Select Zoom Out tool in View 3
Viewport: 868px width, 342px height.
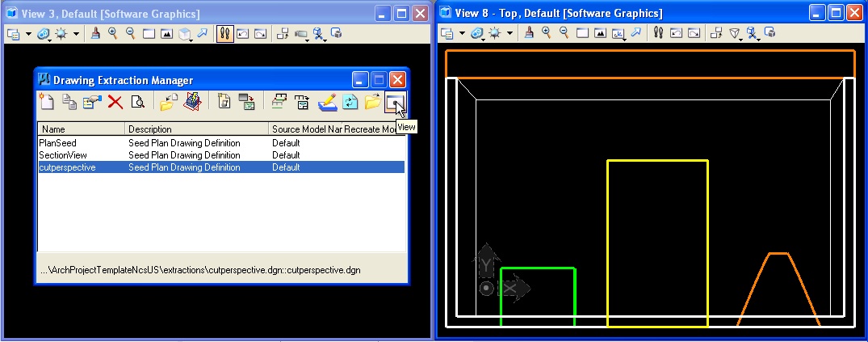tap(131, 33)
